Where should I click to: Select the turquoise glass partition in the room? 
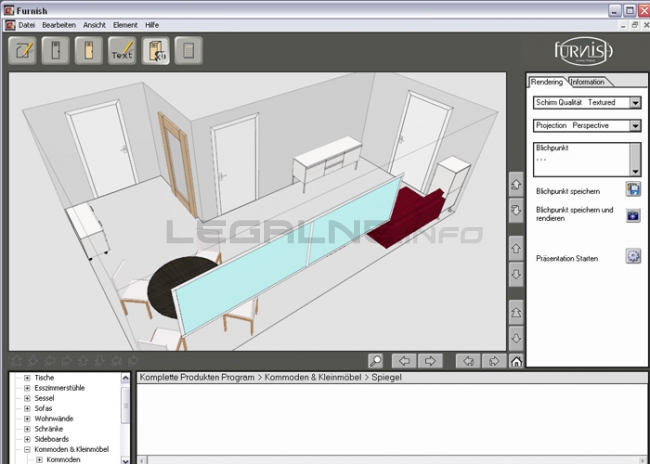point(289,255)
